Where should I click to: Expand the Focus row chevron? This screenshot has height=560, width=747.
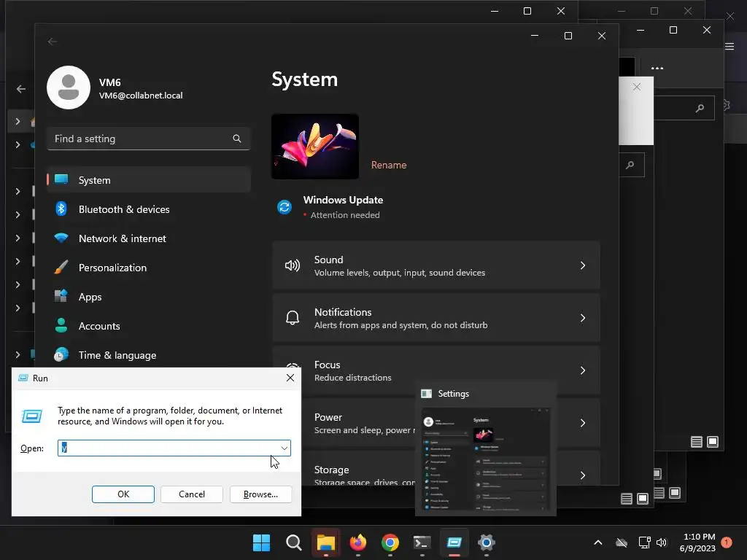583,370
